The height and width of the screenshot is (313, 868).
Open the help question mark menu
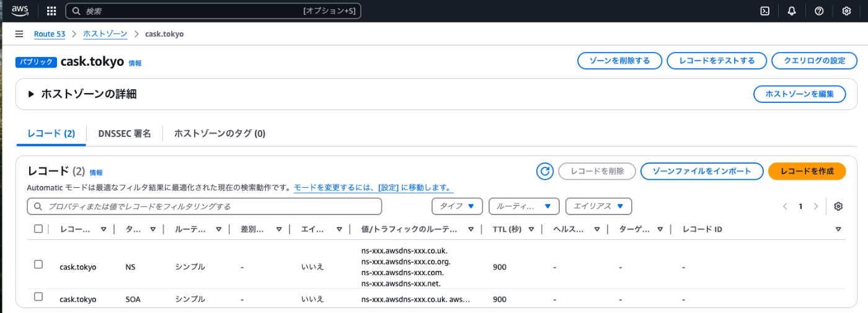tap(819, 11)
